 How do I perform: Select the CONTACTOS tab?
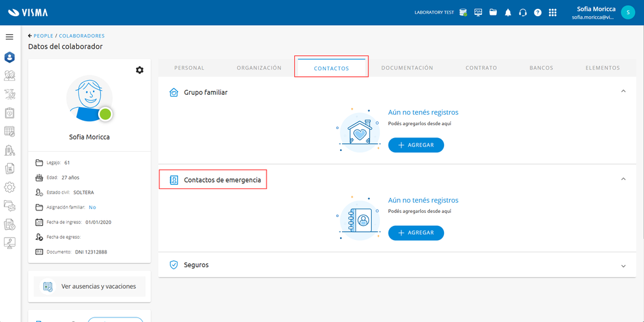[331, 68]
